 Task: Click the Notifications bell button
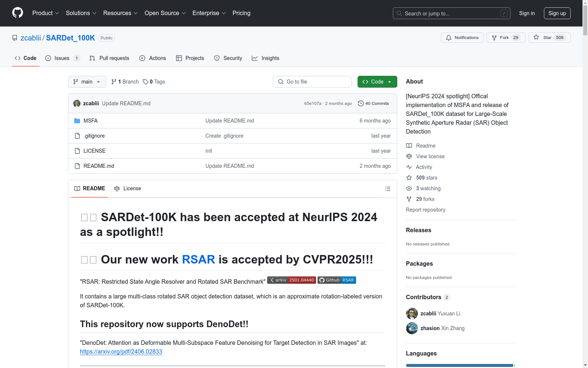pyautogui.click(x=462, y=38)
